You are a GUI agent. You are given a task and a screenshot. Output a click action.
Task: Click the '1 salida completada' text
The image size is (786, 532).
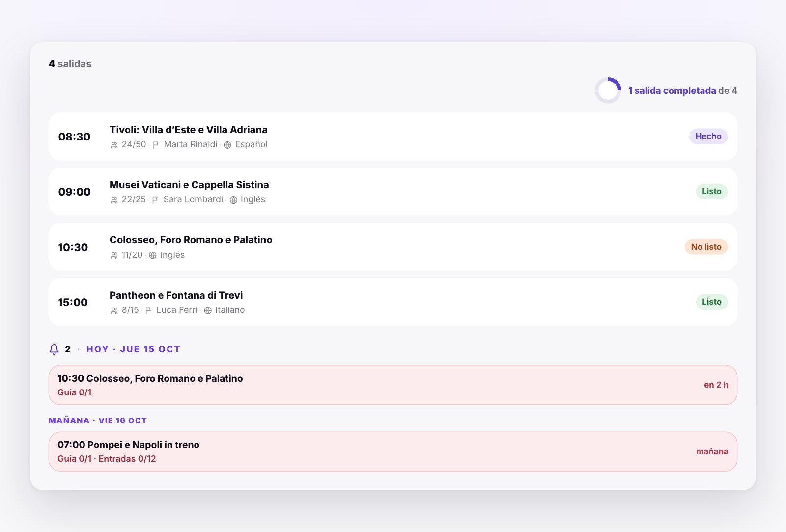(672, 90)
